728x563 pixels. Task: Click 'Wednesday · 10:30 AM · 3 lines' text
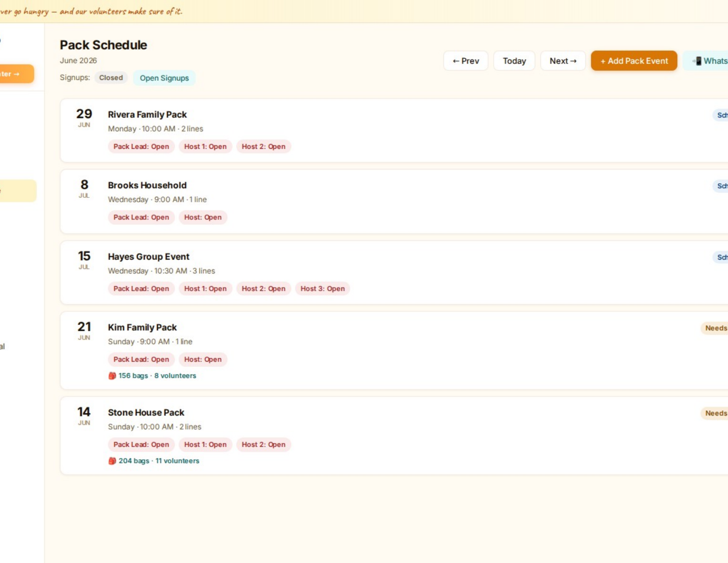click(x=161, y=271)
